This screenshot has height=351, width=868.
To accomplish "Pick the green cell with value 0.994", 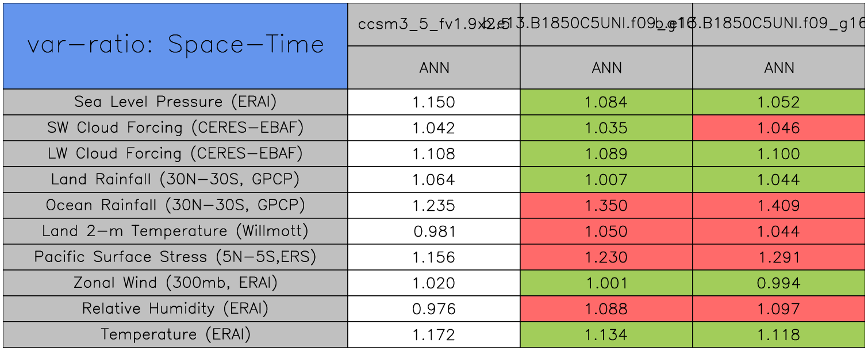I will click(779, 283).
